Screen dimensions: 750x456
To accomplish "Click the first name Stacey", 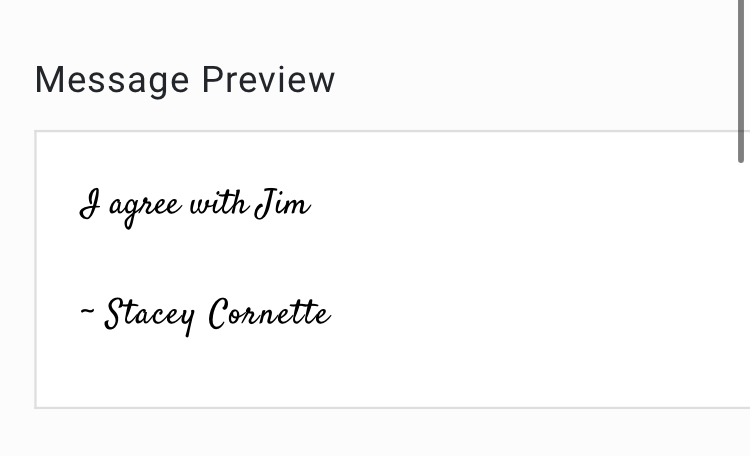I will [150, 316].
